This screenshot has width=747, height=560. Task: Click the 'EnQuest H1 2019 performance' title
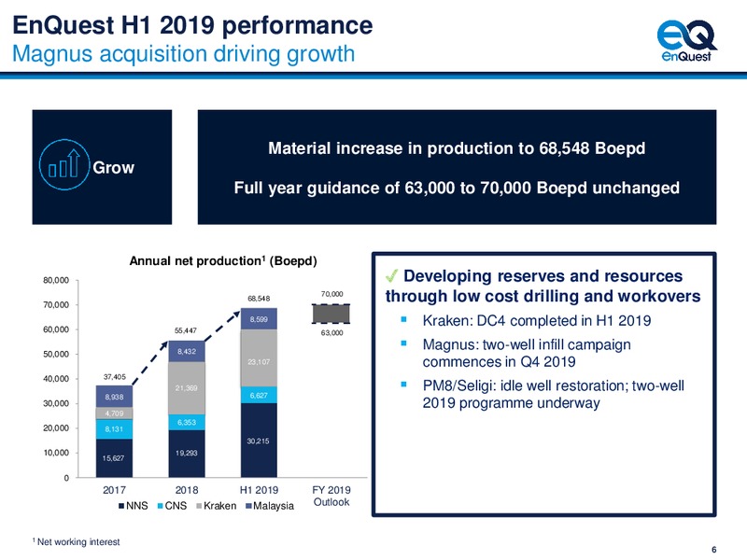pos(192,25)
